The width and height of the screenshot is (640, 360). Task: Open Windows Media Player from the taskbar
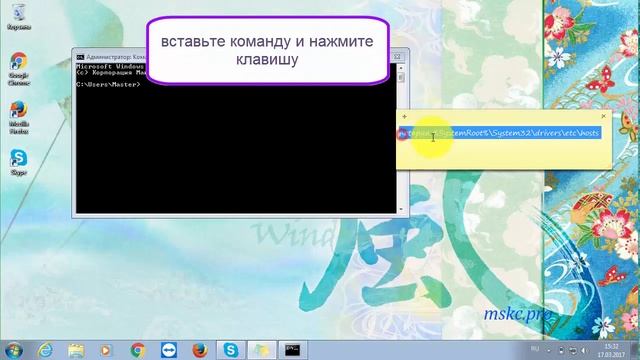(x=106, y=350)
